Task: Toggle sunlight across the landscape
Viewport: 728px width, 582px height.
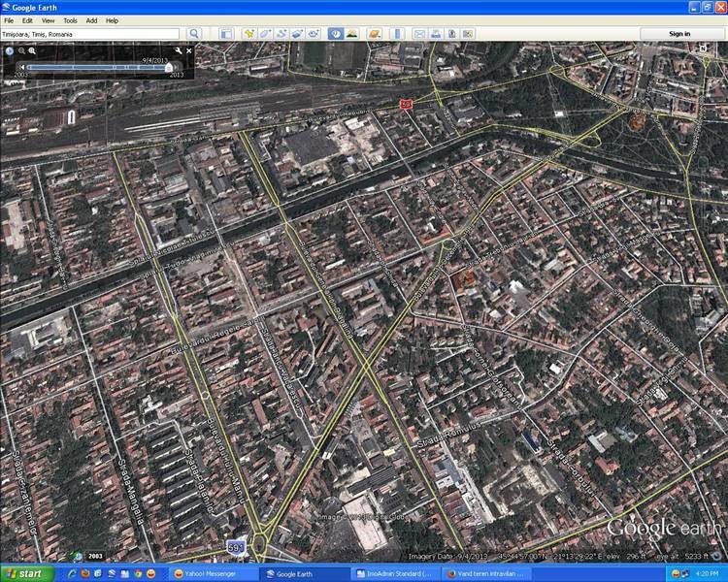Action: pyautogui.click(x=351, y=34)
